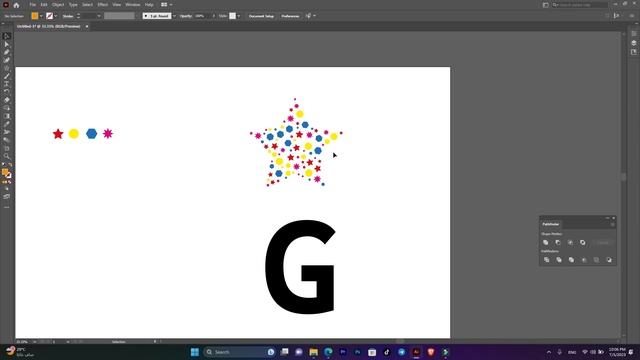Screen dimensions: 640x360
Task: Select the Pen tool
Action: pos(7,52)
